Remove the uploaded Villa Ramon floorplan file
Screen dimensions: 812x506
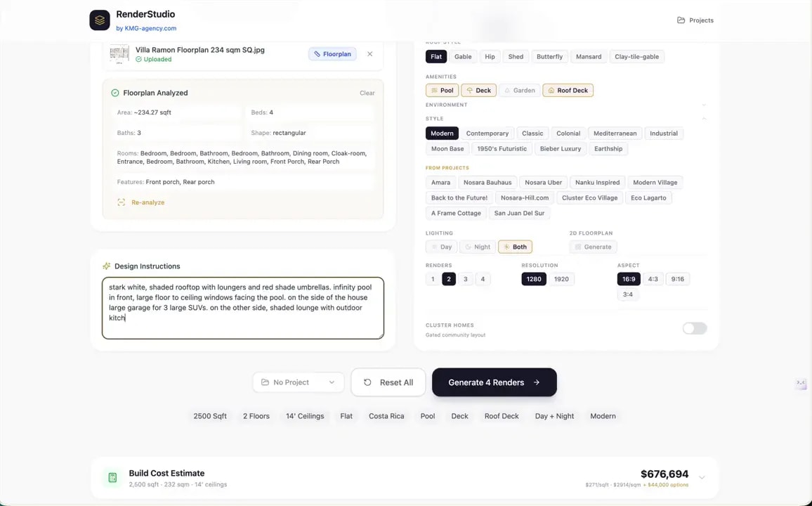click(369, 54)
